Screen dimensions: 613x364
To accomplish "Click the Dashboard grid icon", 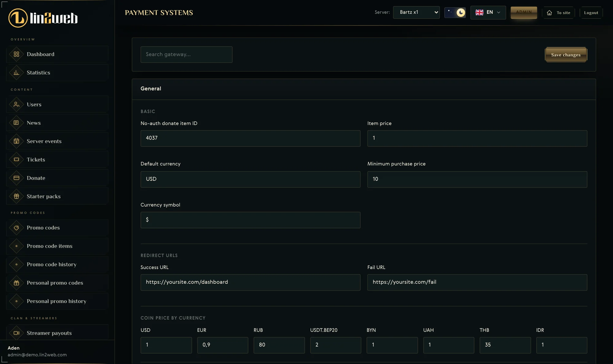I will click(x=17, y=54).
